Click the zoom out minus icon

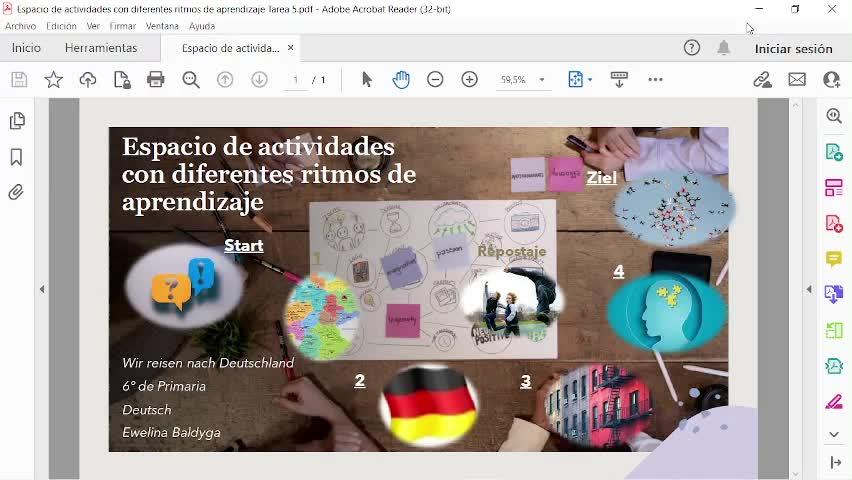click(435, 79)
